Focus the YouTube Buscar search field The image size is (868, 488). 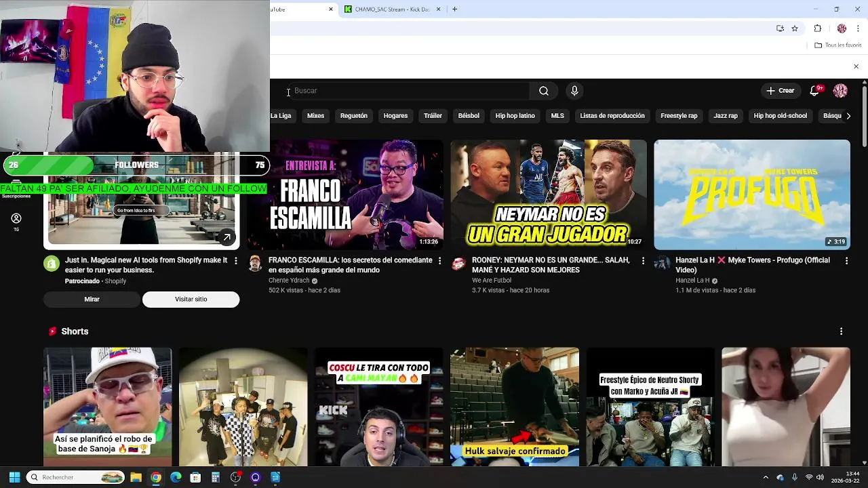409,91
